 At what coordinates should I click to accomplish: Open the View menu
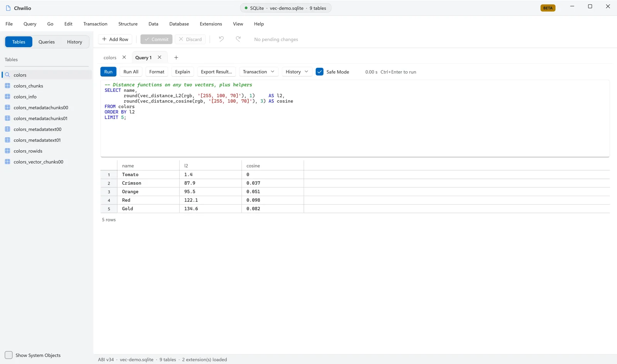pos(238,24)
